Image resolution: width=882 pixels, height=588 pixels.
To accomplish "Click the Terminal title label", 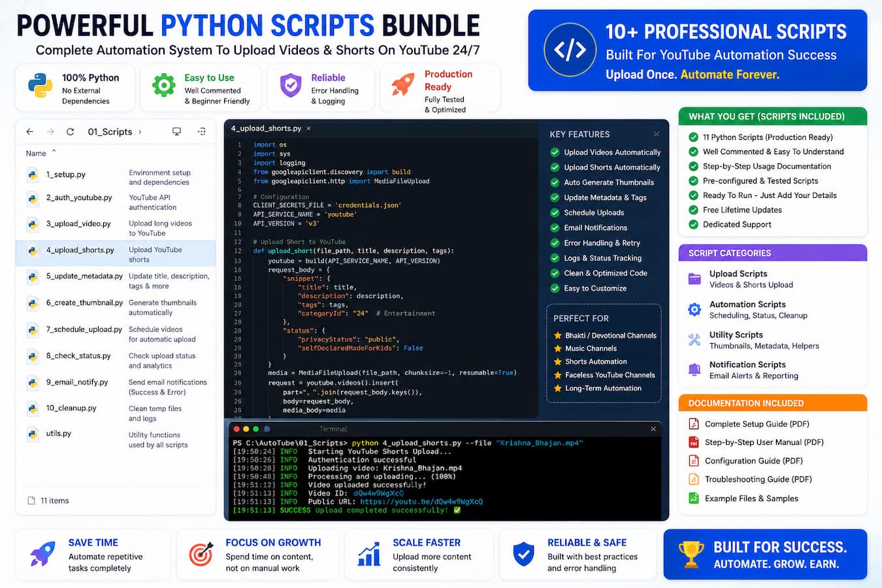I will coord(333,429).
